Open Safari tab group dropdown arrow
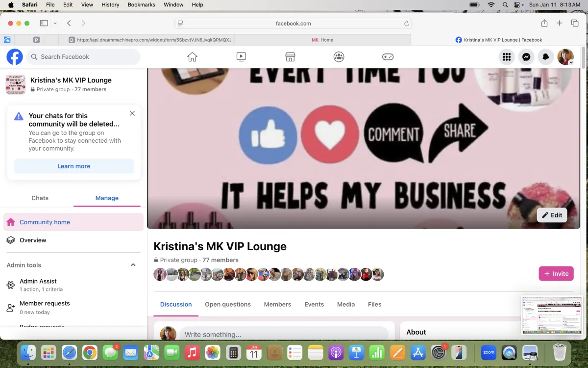This screenshot has height=368, width=588. (x=55, y=23)
